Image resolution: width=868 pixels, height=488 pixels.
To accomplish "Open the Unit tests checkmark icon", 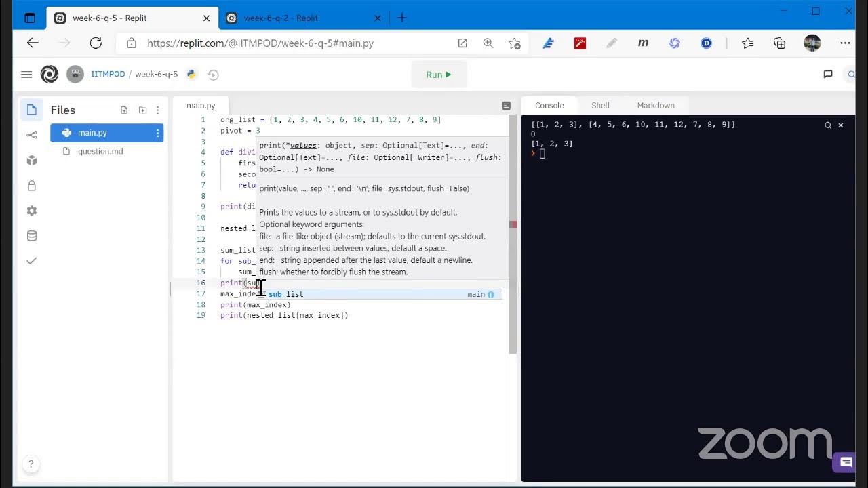I will tap(31, 261).
